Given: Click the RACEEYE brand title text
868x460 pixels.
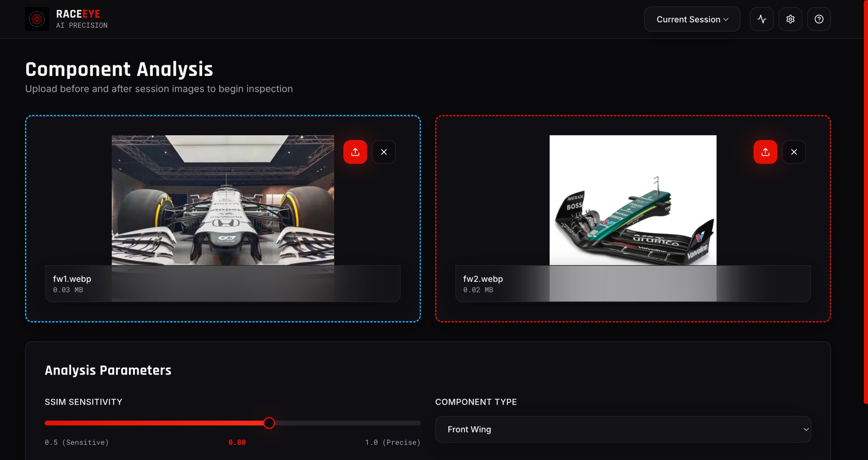Looking at the screenshot, I should pyautogui.click(x=78, y=14).
